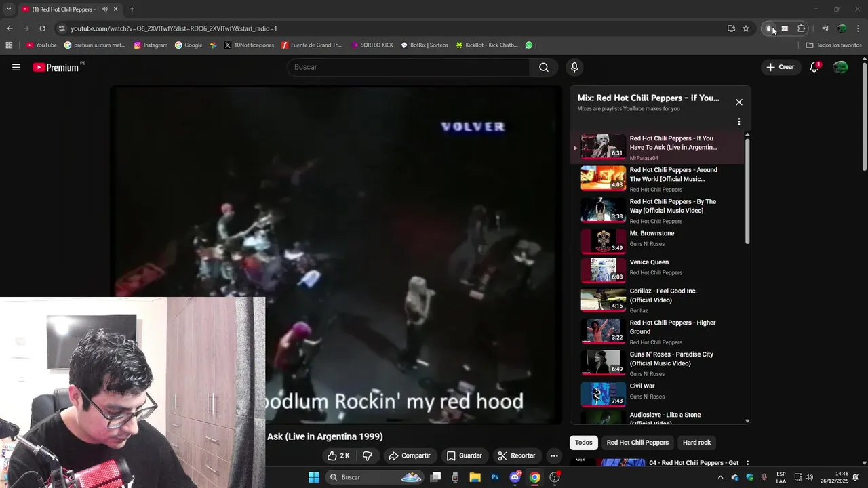Open 10Notificaciones bookmark
Viewport: 868px width, 488px height.
click(249, 45)
